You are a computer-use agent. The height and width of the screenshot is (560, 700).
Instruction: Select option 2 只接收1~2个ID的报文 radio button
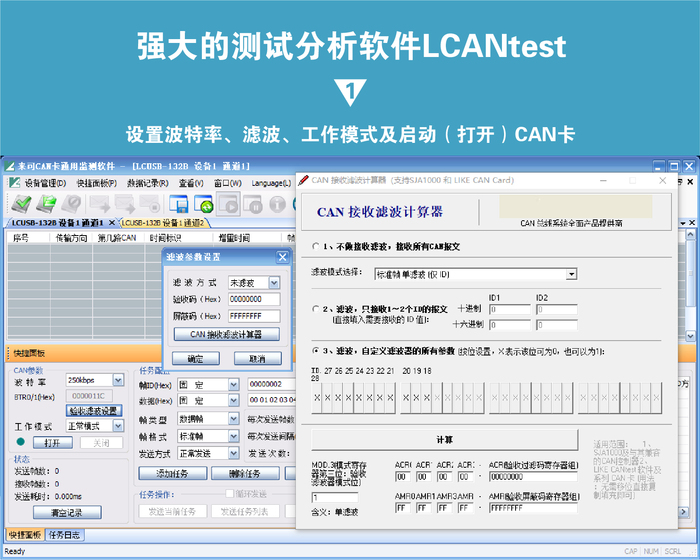[x=315, y=309]
